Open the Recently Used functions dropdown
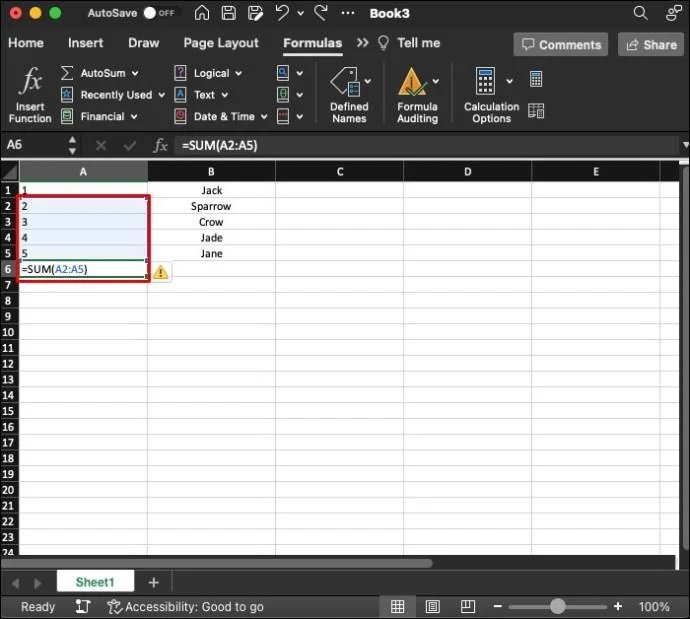The height and width of the screenshot is (619, 690). click(160, 95)
